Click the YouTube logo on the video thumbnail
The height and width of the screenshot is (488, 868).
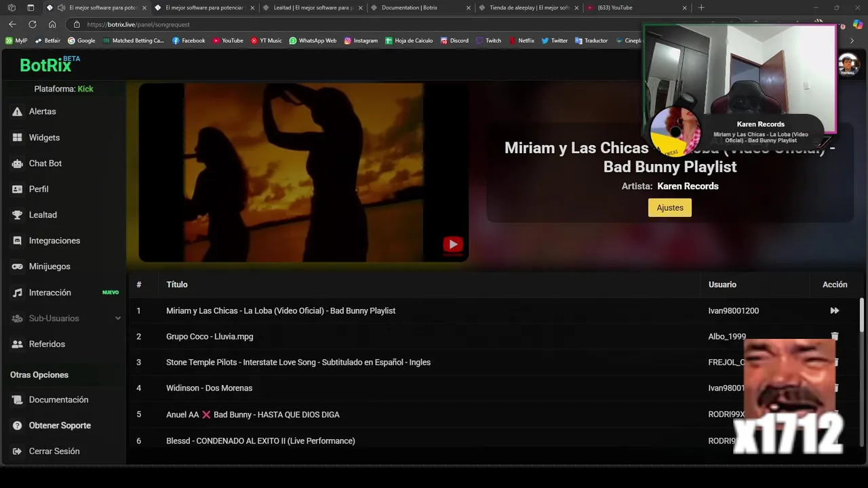(453, 244)
